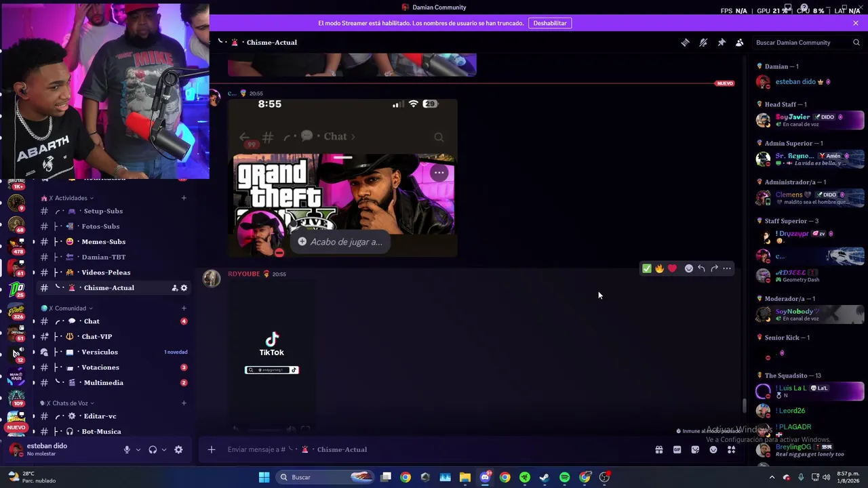Open the Grand Theft Auto image attachment

click(x=342, y=178)
